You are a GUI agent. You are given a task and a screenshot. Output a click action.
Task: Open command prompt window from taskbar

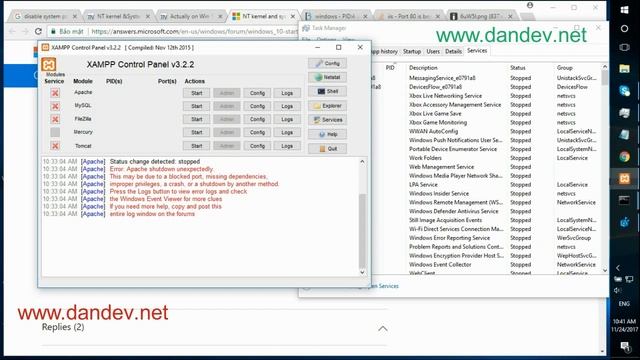(624, 200)
